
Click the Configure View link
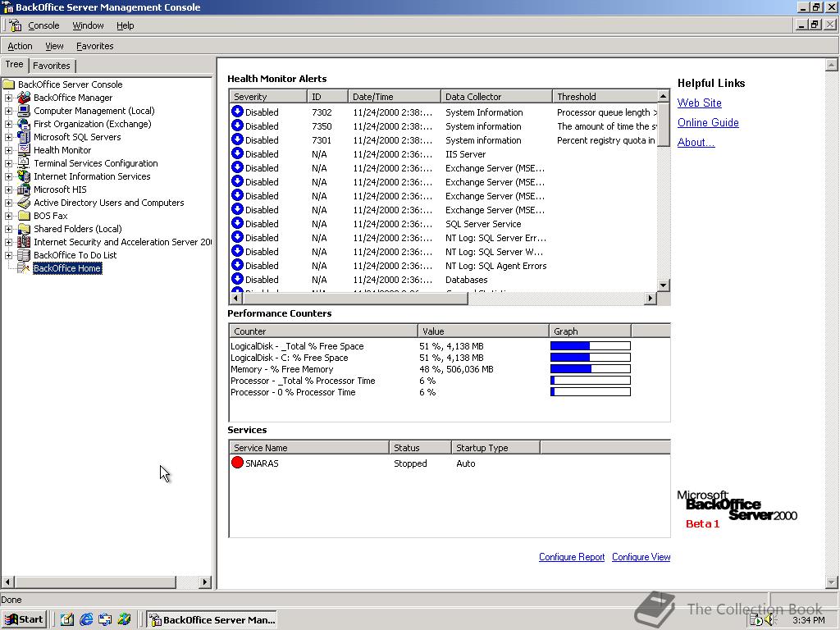pyautogui.click(x=641, y=557)
